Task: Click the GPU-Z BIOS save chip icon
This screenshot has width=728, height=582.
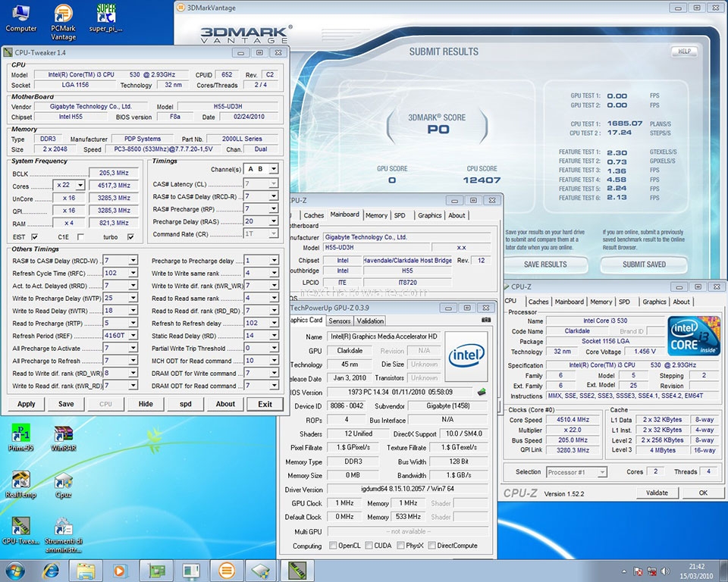Action: tap(482, 393)
